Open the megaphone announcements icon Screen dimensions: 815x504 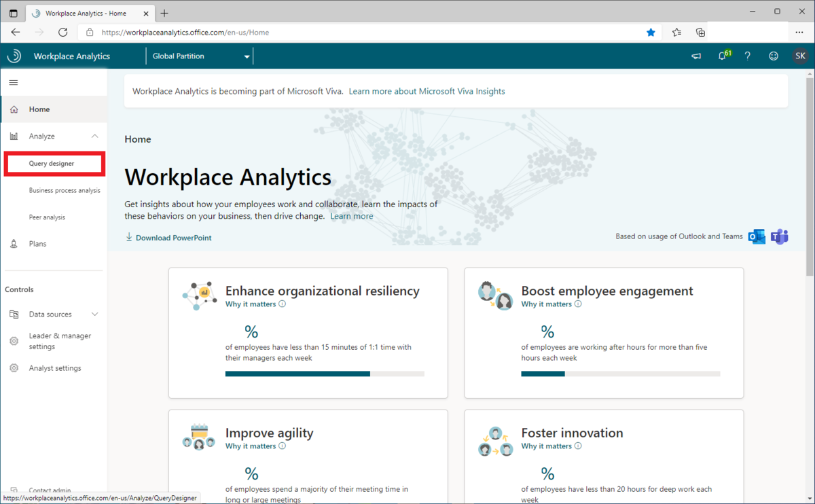[696, 56]
